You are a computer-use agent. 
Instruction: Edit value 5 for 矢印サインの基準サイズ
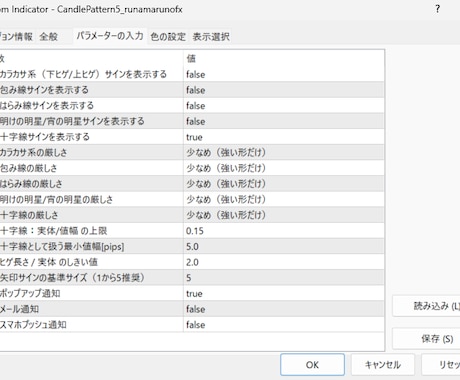[x=284, y=278]
